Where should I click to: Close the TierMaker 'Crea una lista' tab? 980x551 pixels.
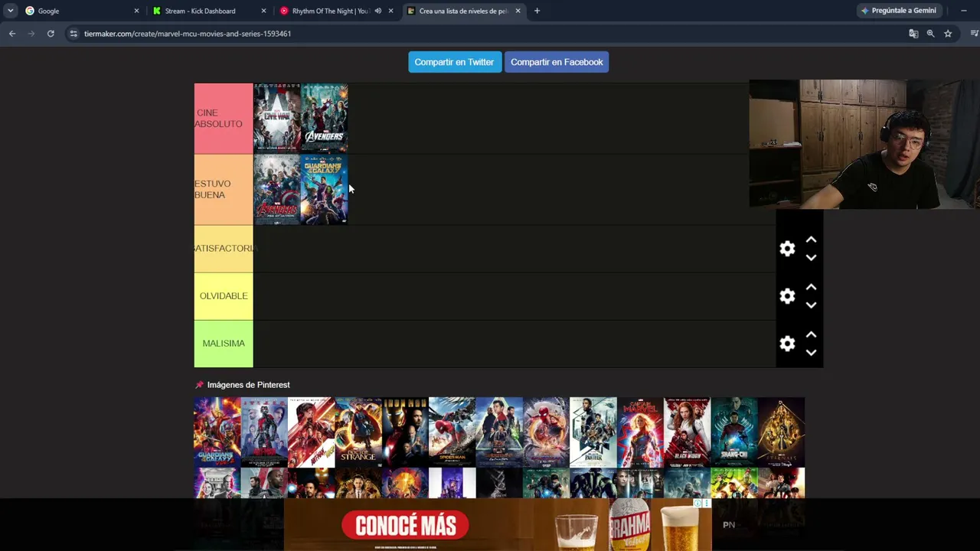(x=518, y=11)
